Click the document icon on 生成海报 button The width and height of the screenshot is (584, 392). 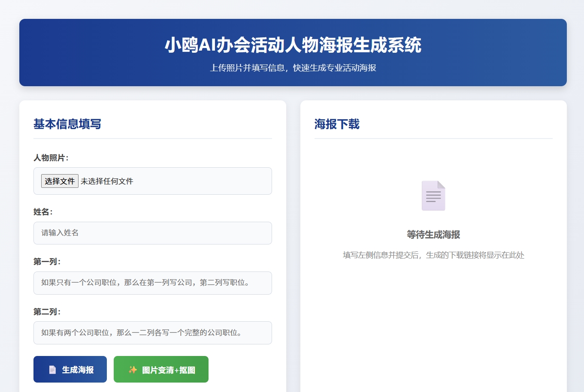coord(52,370)
